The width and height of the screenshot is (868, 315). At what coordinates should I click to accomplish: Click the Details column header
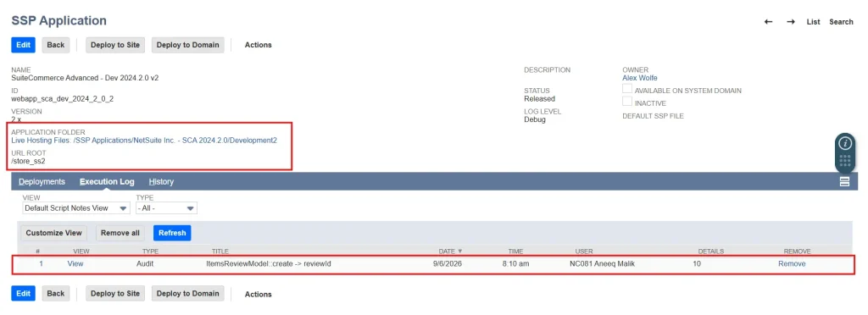click(711, 251)
